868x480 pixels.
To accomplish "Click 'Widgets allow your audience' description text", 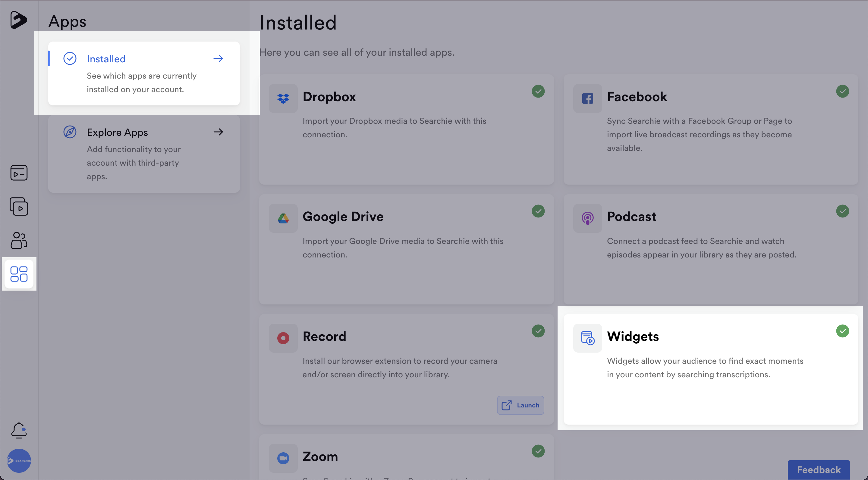I will click(705, 368).
